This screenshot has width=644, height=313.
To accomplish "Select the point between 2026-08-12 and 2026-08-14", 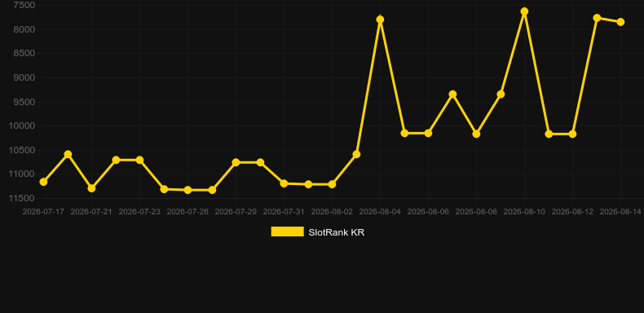I will (597, 18).
